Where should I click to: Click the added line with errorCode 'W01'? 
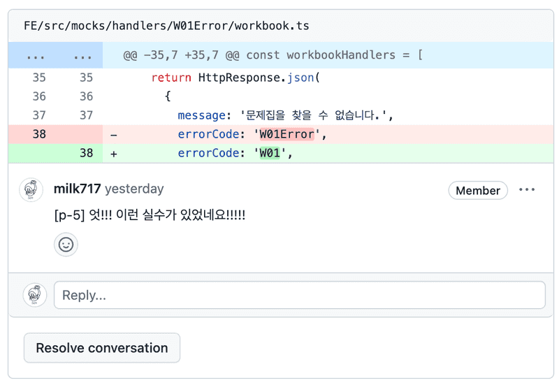coord(235,153)
